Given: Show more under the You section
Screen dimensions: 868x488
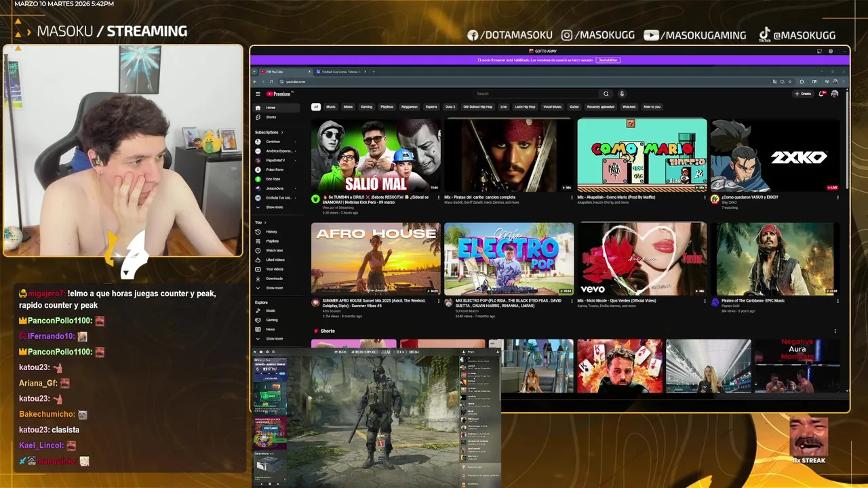Looking at the screenshot, I should (277, 287).
